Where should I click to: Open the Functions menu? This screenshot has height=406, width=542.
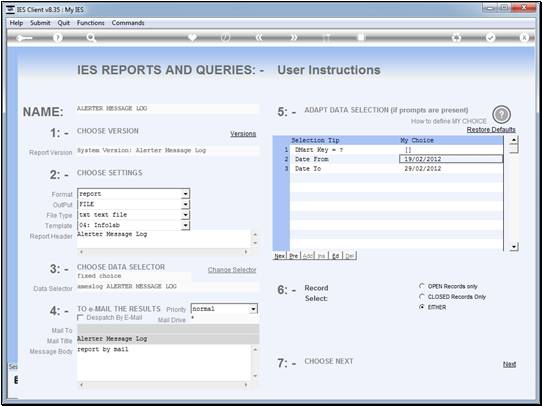click(x=91, y=23)
